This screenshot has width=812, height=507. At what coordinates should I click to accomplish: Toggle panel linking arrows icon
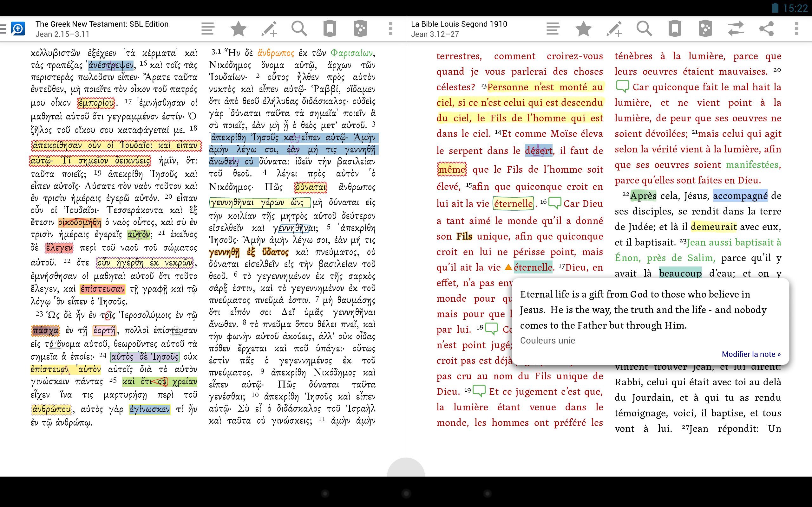point(736,29)
